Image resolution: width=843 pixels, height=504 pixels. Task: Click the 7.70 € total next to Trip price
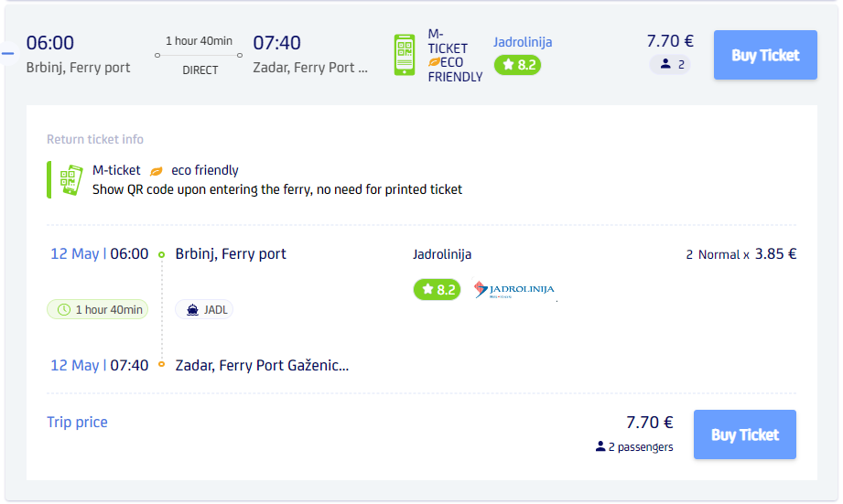[x=650, y=423]
